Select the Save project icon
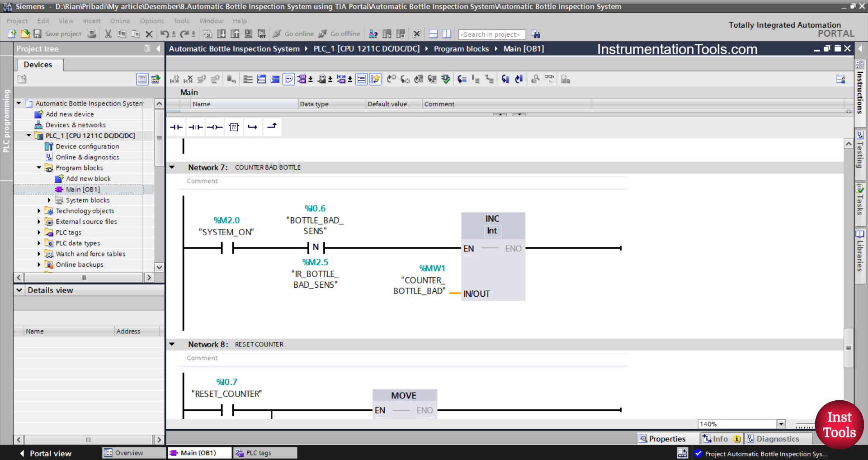Image resolution: width=868 pixels, height=460 pixels. [38, 34]
